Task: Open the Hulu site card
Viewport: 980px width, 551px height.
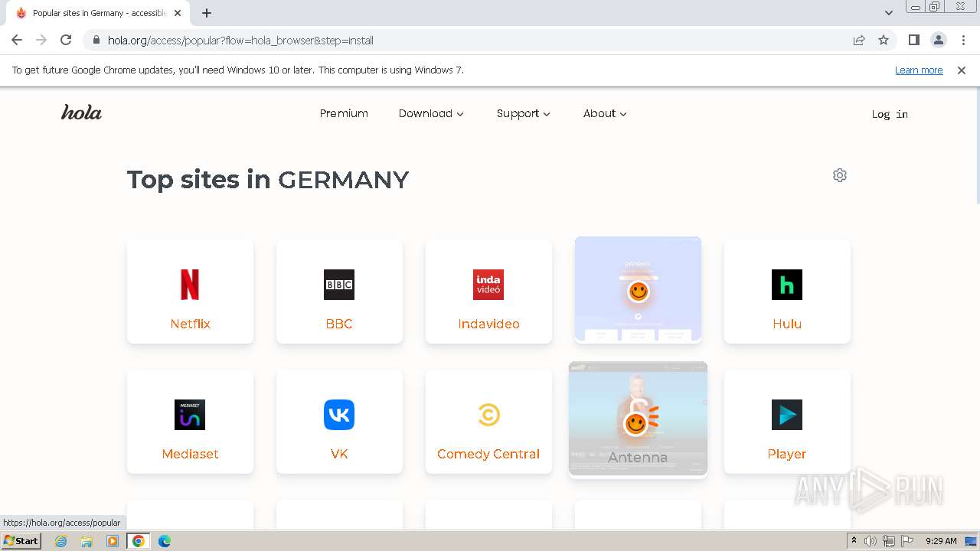Action: tap(787, 292)
